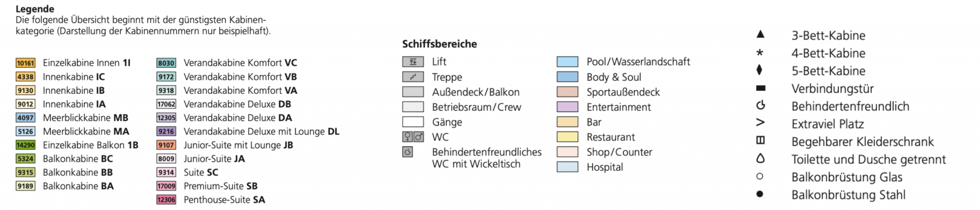The image size is (980, 210).
Task: Click the 10161 Einzelkabine Innen cabin tag
Action: point(25,63)
